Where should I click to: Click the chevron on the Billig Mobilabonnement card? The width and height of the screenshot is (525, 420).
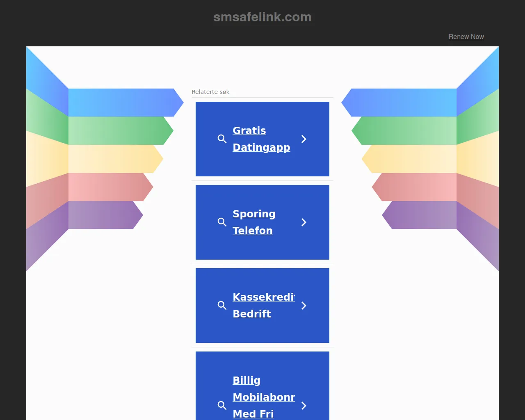(x=304, y=406)
